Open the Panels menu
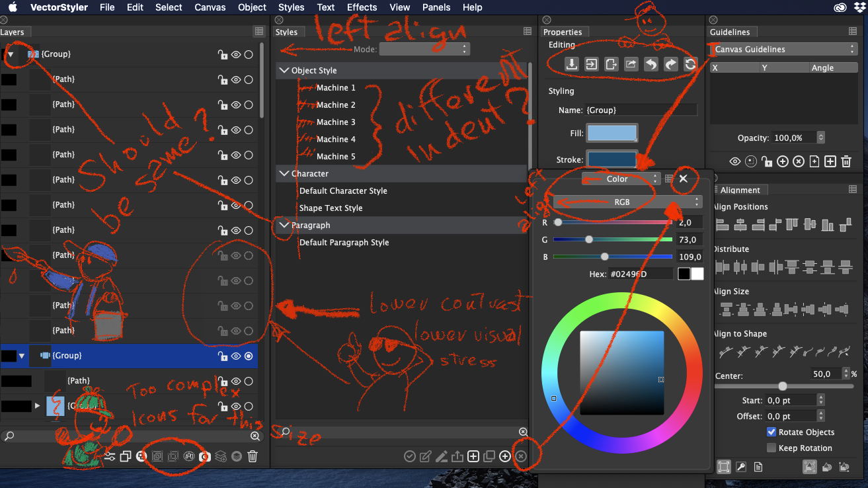 pyautogui.click(x=436, y=7)
